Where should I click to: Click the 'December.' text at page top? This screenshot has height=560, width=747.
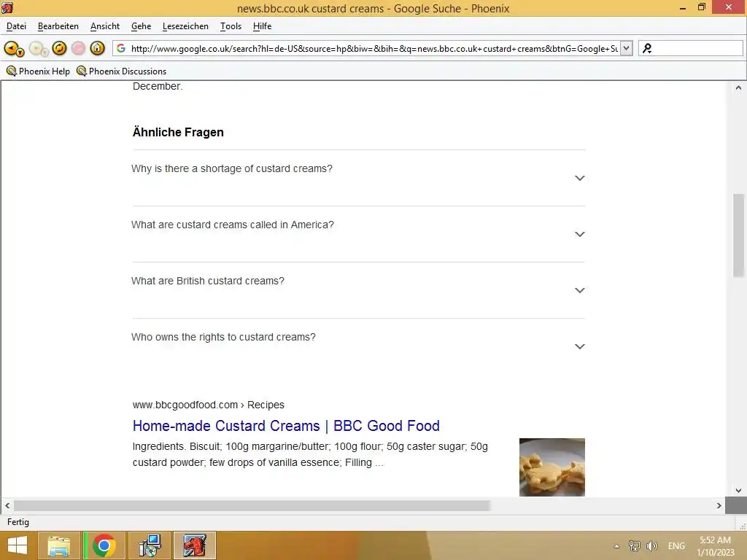158,86
